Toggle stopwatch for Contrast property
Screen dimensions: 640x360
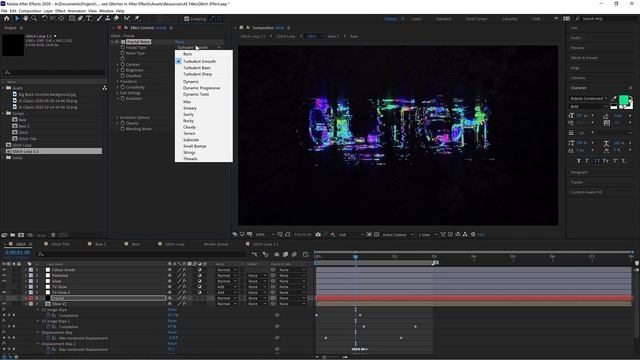122,64
